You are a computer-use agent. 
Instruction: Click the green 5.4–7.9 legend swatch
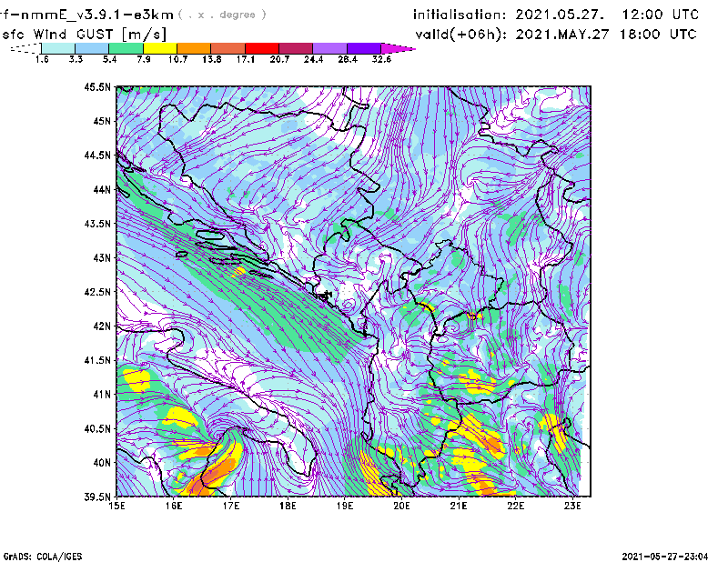pos(126,48)
